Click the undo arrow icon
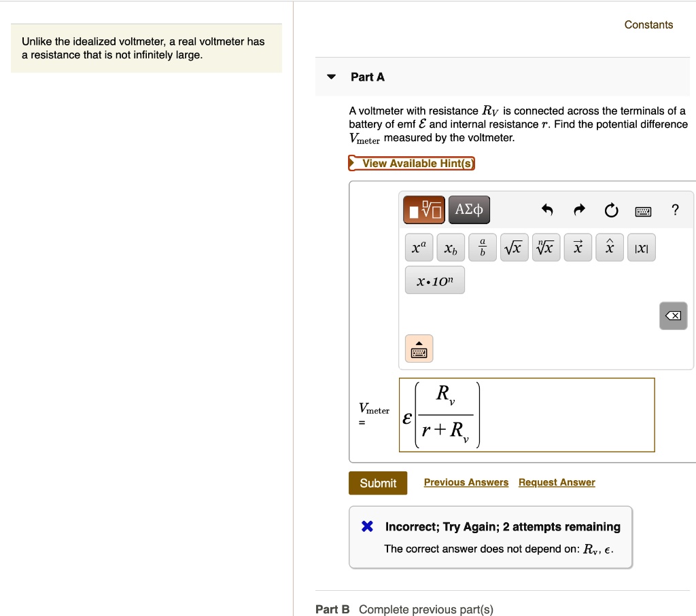Viewport: 696px width, 616px height. [547, 211]
